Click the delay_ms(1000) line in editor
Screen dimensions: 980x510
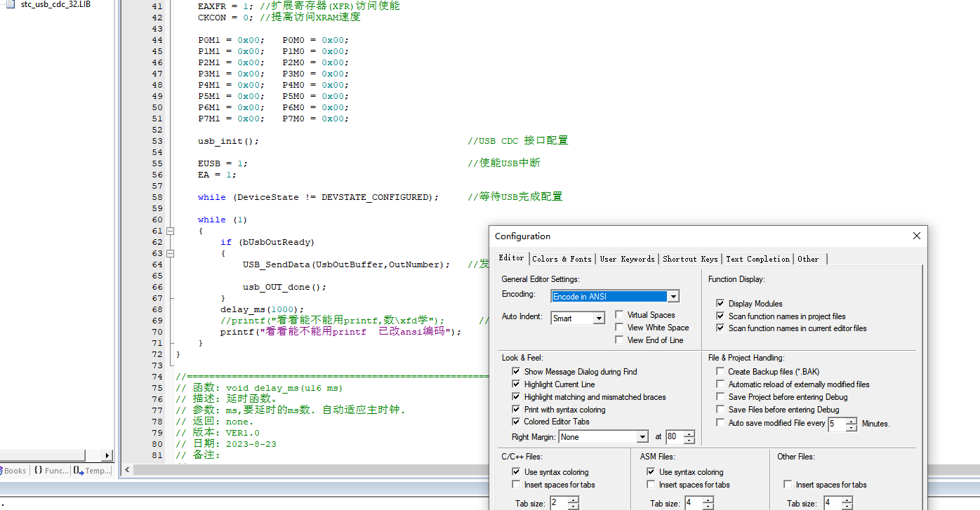[263, 309]
